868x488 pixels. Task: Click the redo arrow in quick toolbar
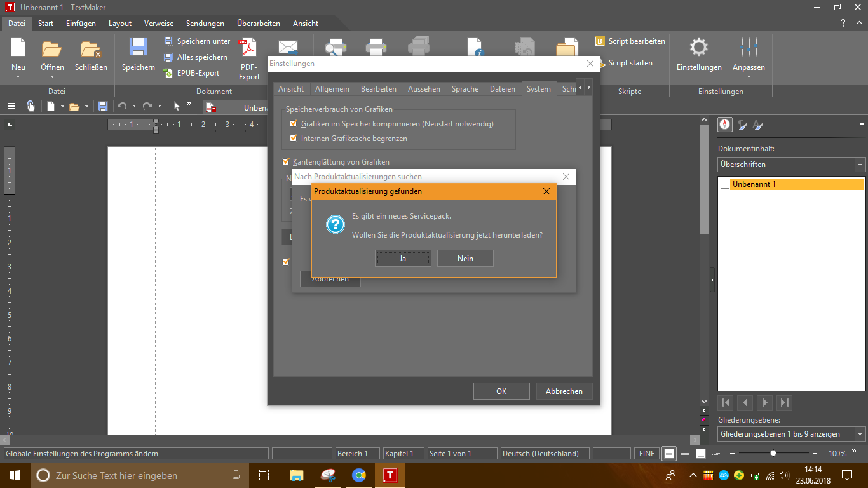[x=147, y=106]
